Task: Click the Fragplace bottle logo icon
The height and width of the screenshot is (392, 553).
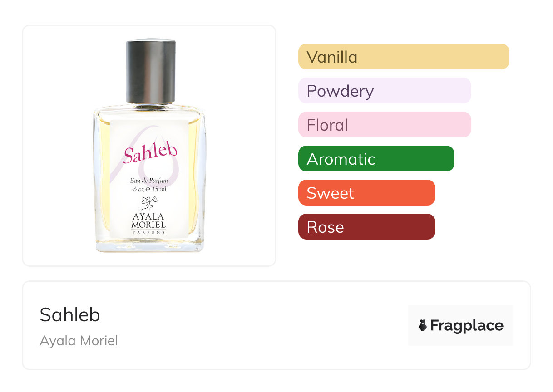Action: coord(423,325)
